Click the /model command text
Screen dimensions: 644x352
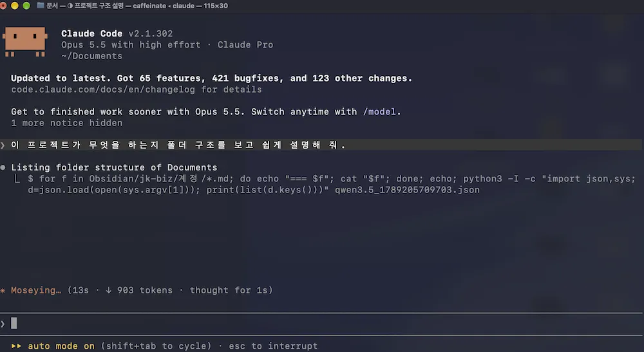click(x=379, y=111)
